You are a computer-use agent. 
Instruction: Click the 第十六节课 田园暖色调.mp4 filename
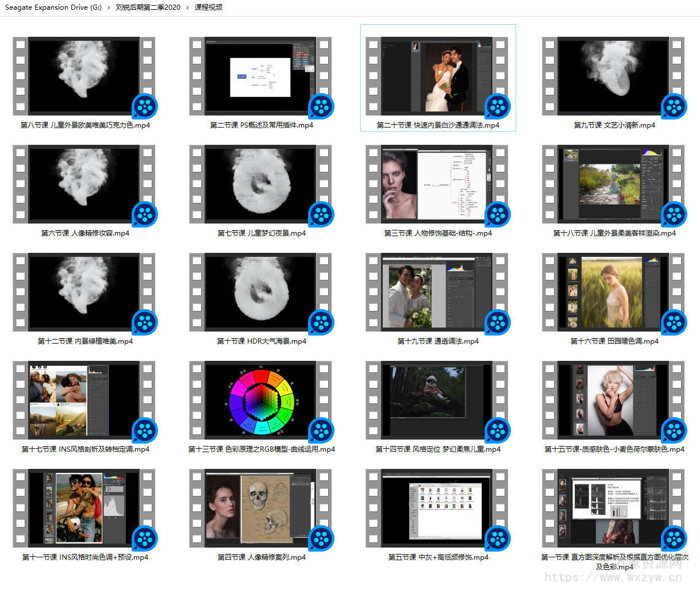pyautogui.click(x=614, y=341)
